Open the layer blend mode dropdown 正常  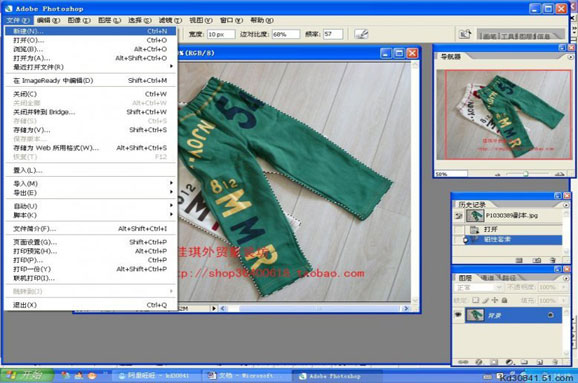tap(479, 287)
